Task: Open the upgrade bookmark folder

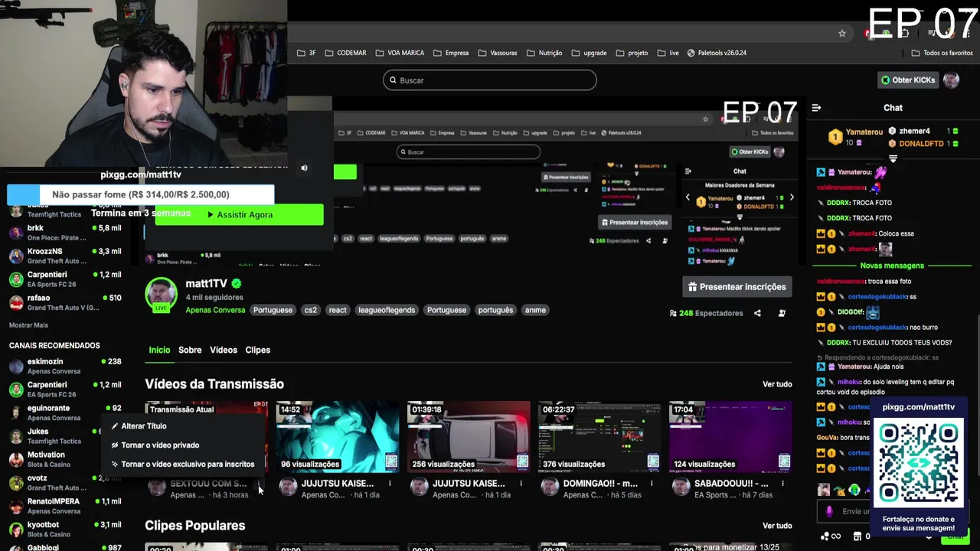Action: coord(589,53)
